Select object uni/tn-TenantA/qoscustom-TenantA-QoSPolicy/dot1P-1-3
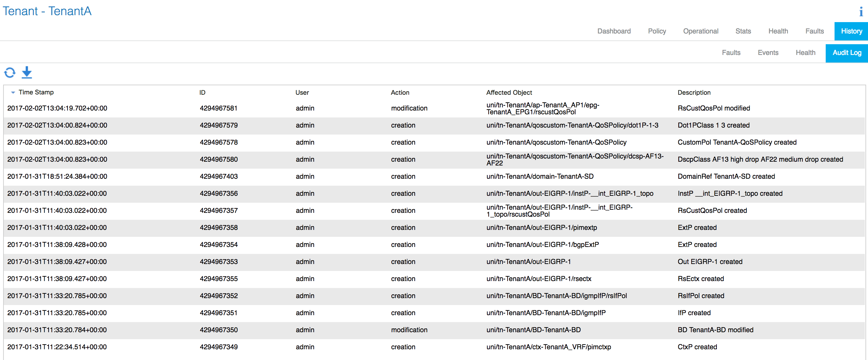Viewport: 868px width, 360px height. tap(572, 125)
